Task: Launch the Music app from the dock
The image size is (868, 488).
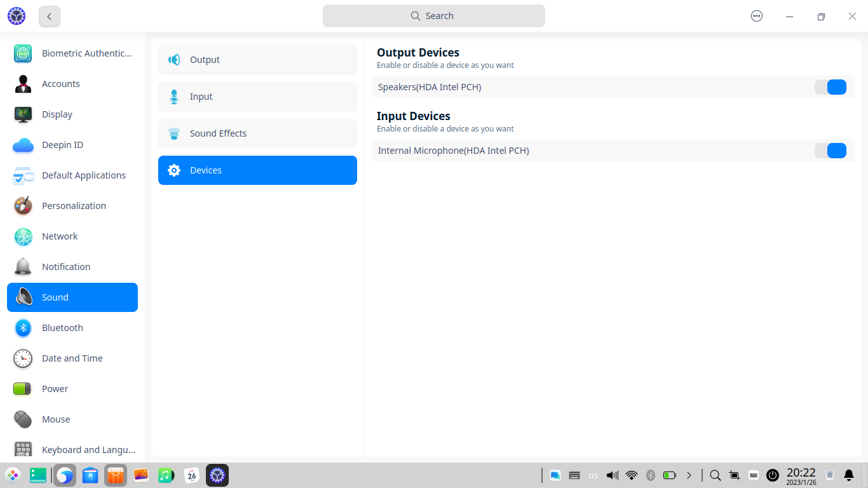Action: tap(166, 475)
